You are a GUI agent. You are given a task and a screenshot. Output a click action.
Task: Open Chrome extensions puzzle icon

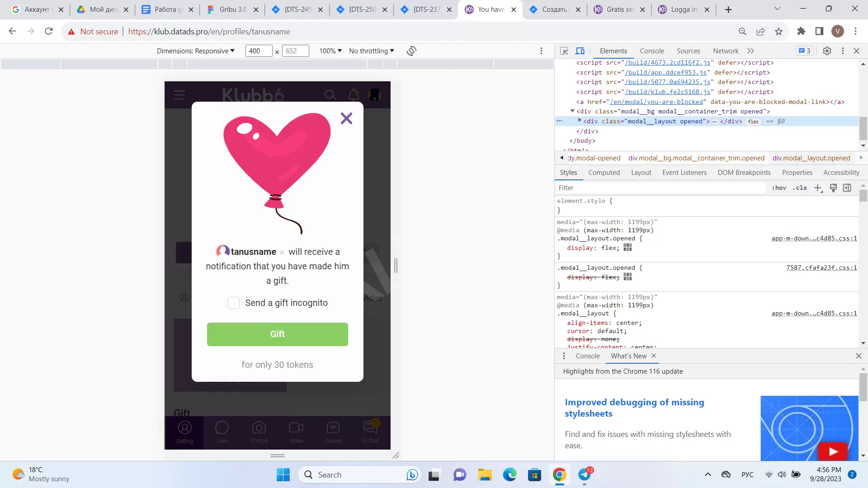801,31
